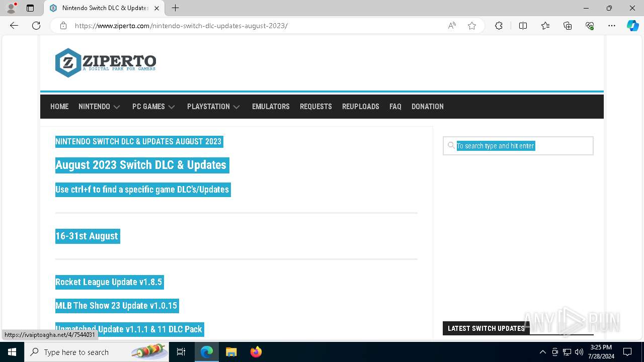
Task: View site information lock icon
Action: tap(63, 26)
